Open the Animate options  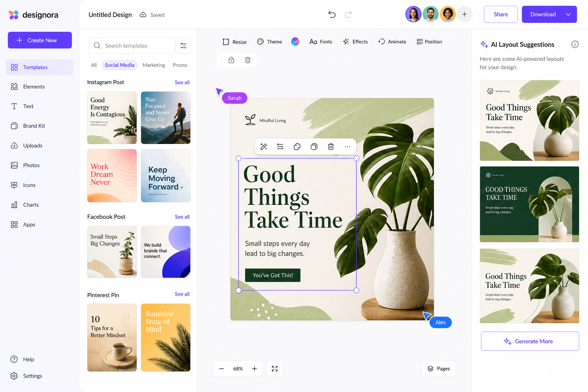(x=392, y=42)
